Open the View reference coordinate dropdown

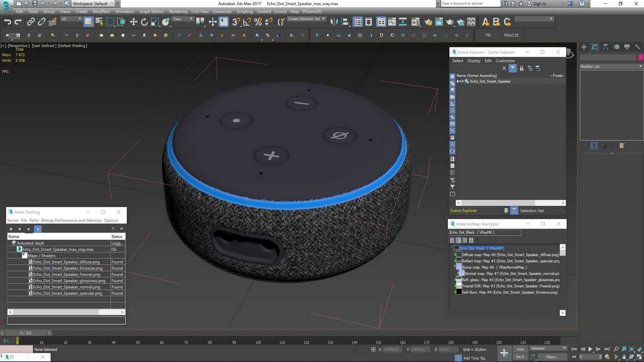tap(182, 19)
